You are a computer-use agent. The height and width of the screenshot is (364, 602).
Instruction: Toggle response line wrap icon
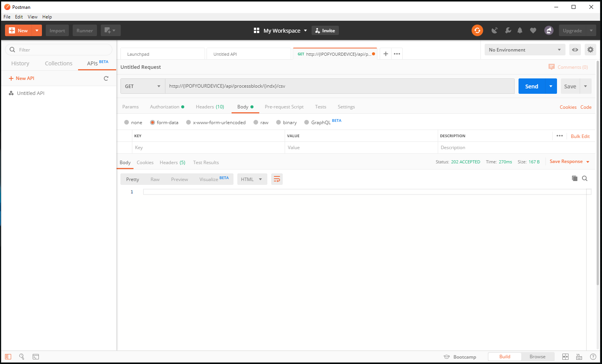pos(277,179)
